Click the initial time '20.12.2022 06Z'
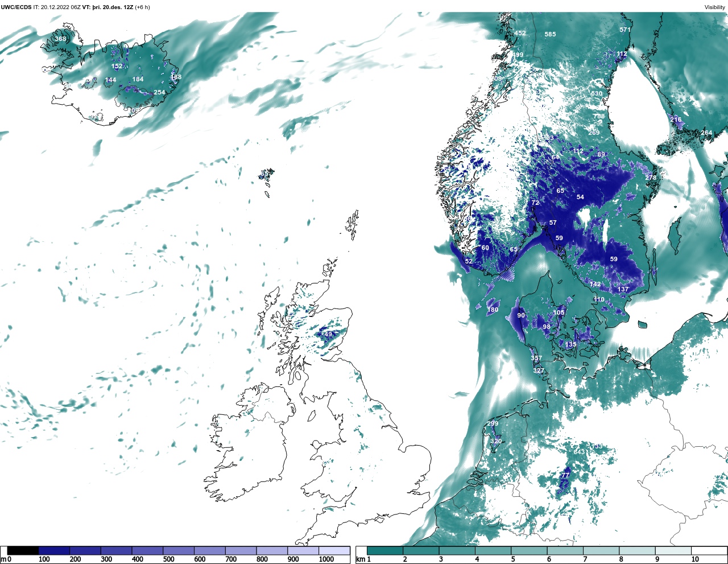Viewport: 728px width, 564px height. pyautogui.click(x=60, y=7)
